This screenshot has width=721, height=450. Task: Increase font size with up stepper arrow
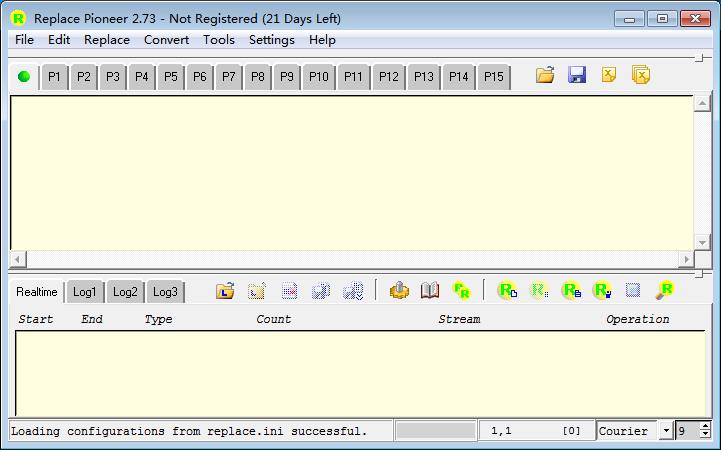(705, 426)
